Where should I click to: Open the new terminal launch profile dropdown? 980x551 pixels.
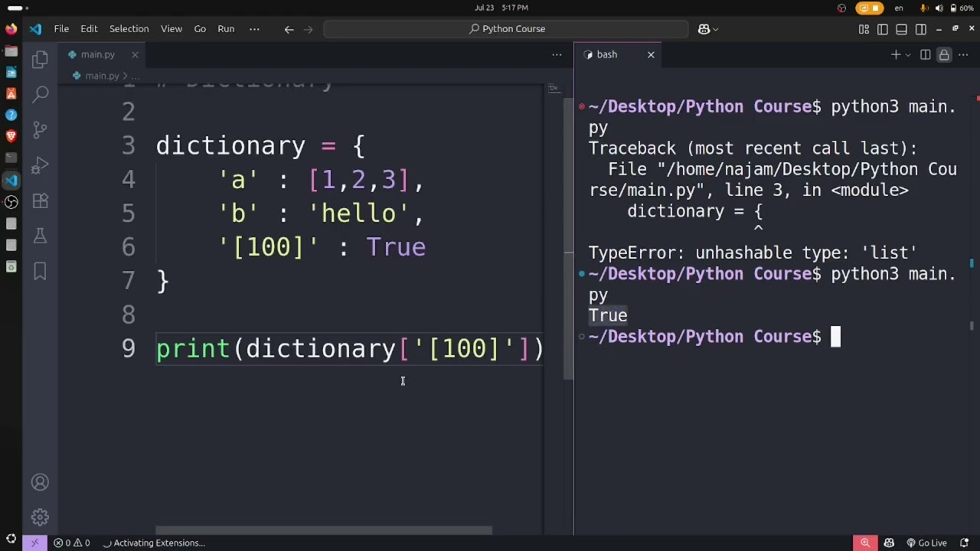coord(908,55)
